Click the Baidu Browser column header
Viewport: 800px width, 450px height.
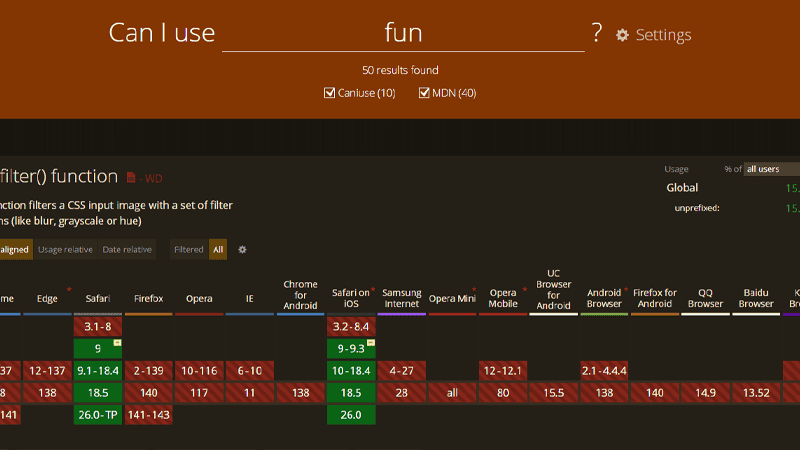coord(756,298)
